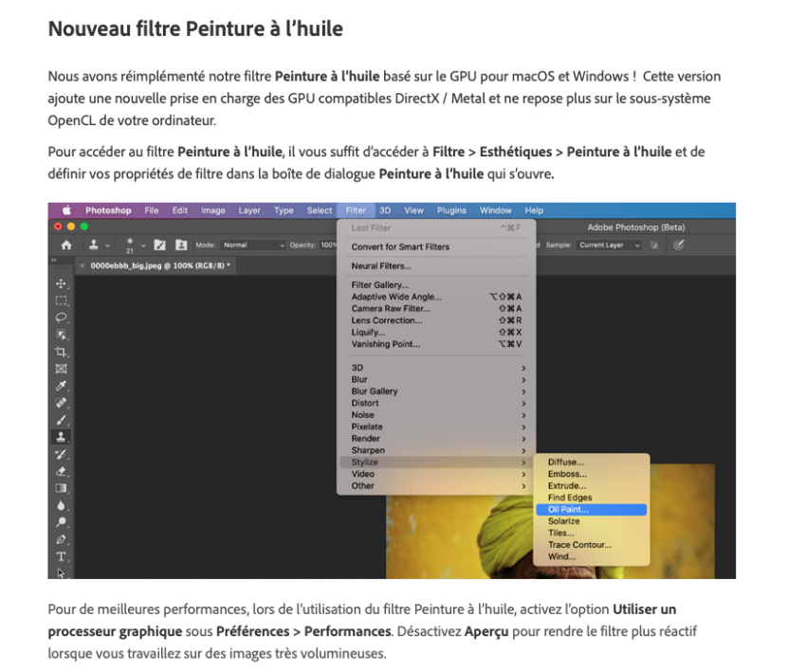The height and width of the screenshot is (672, 806).
Task: Select the Object Selection tool
Action: pos(62,335)
